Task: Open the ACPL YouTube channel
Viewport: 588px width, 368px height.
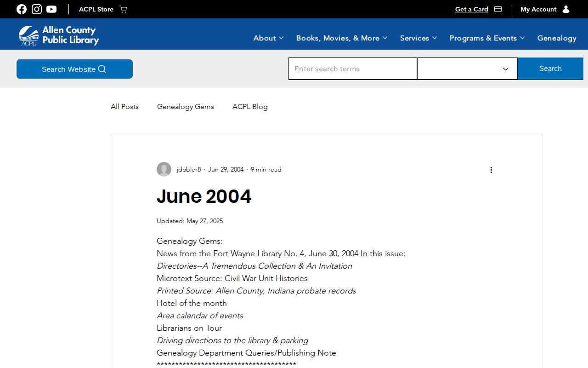Action: click(x=51, y=9)
